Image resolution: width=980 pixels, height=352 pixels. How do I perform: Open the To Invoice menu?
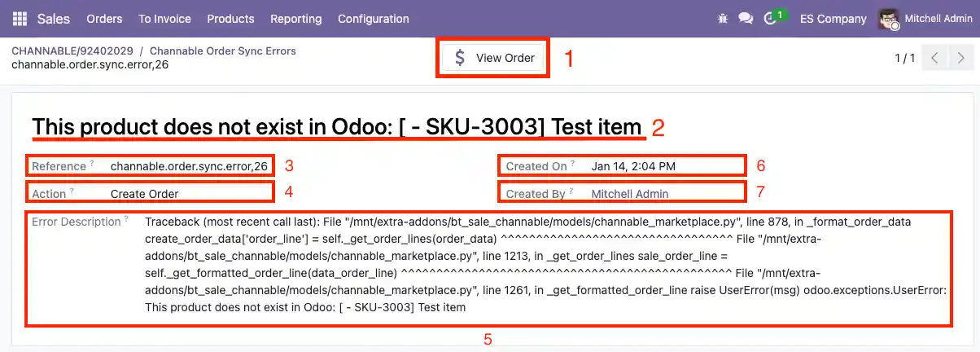[x=164, y=19]
